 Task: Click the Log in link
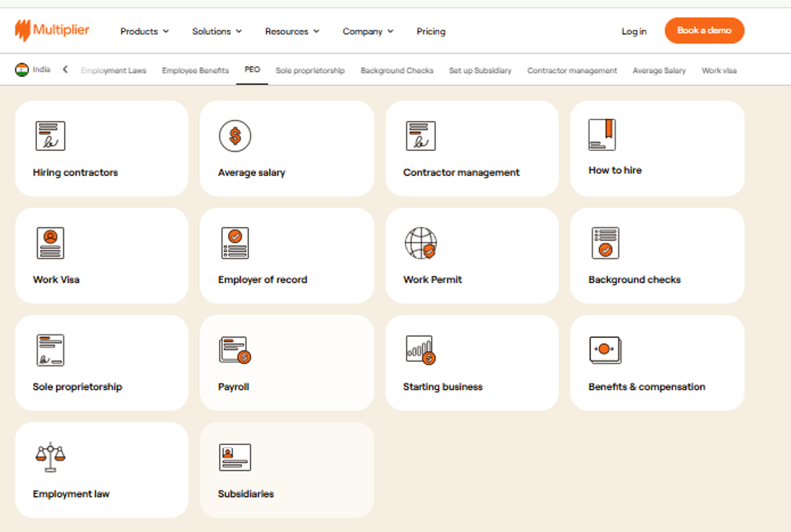(634, 31)
